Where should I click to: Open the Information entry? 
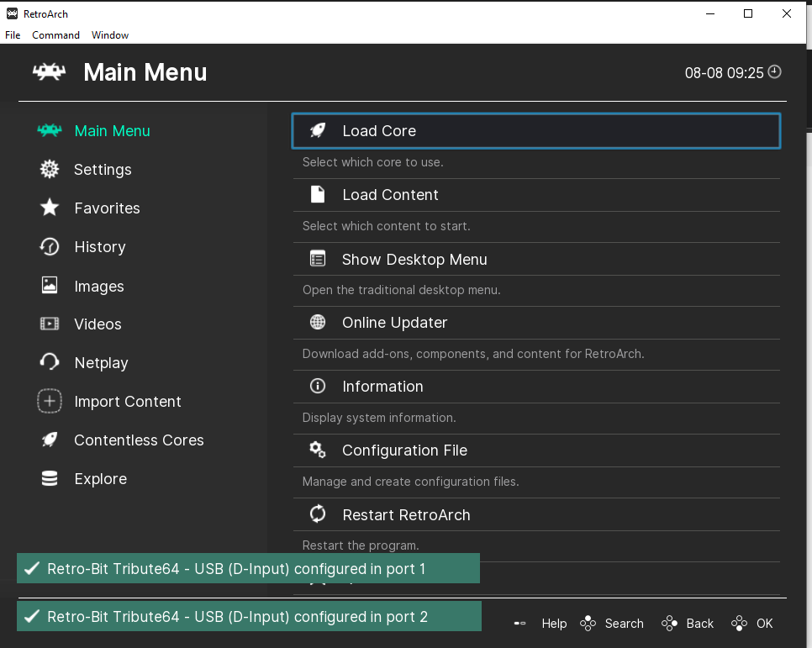[536, 387]
